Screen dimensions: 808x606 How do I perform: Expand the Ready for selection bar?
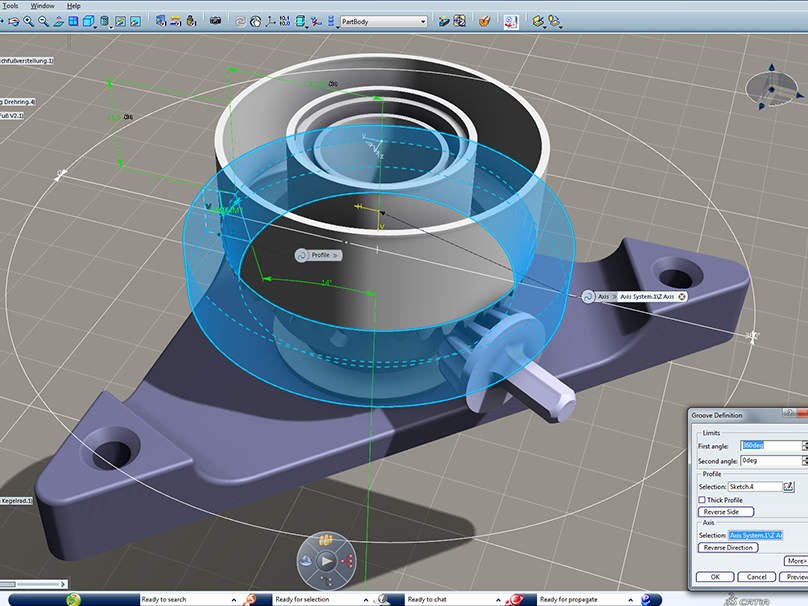point(364,599)
